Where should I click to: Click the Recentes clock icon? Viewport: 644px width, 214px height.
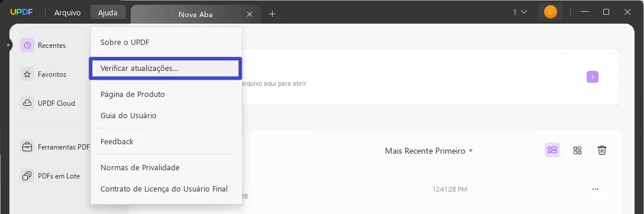pyautogui.click(x=27, y=45)
